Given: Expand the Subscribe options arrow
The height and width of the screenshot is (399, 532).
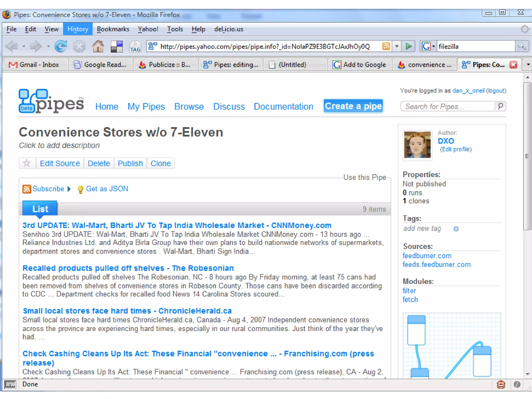Looking at the screenshot, I should (x=69, y=189).
